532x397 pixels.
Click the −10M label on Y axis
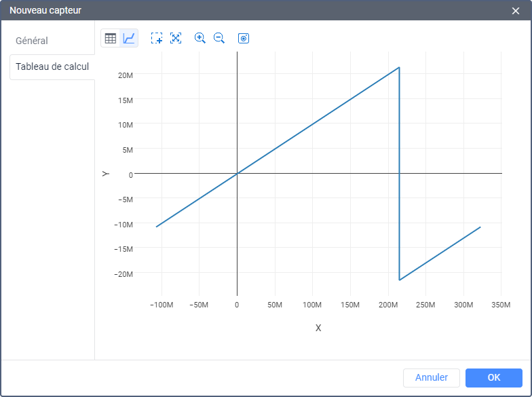(123, 225)
